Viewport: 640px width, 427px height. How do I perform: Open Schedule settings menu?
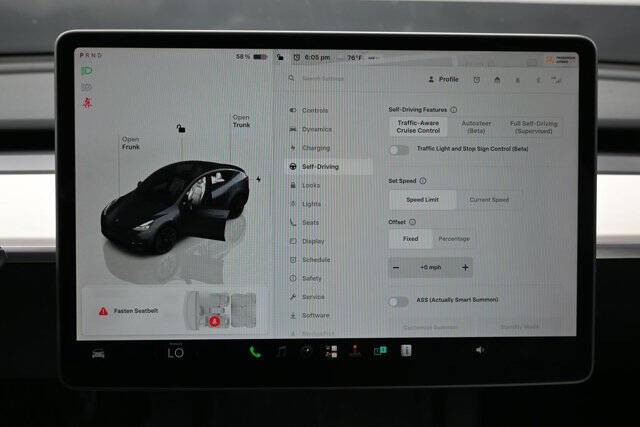tap(310, 260)
